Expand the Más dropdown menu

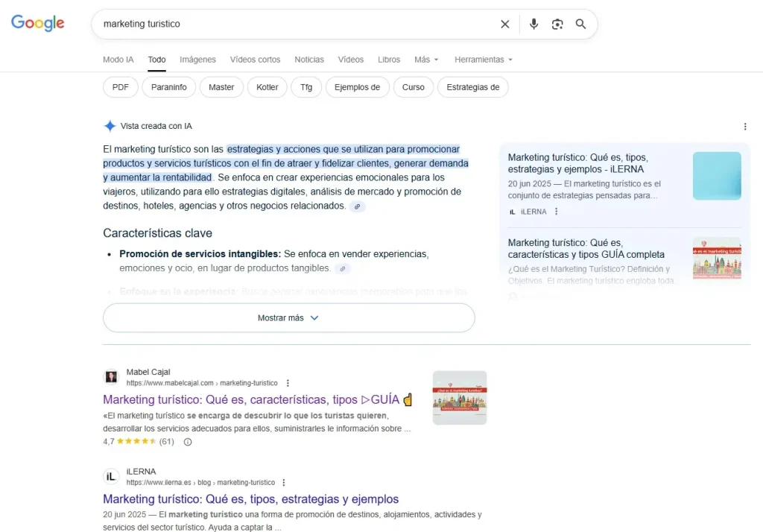click(426, 60)
